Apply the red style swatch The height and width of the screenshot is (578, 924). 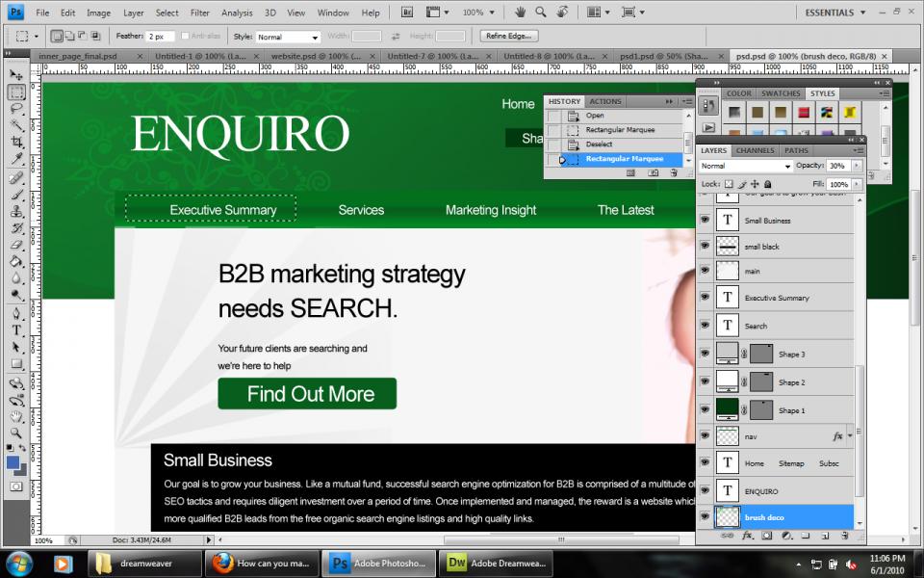coord(803,112)
